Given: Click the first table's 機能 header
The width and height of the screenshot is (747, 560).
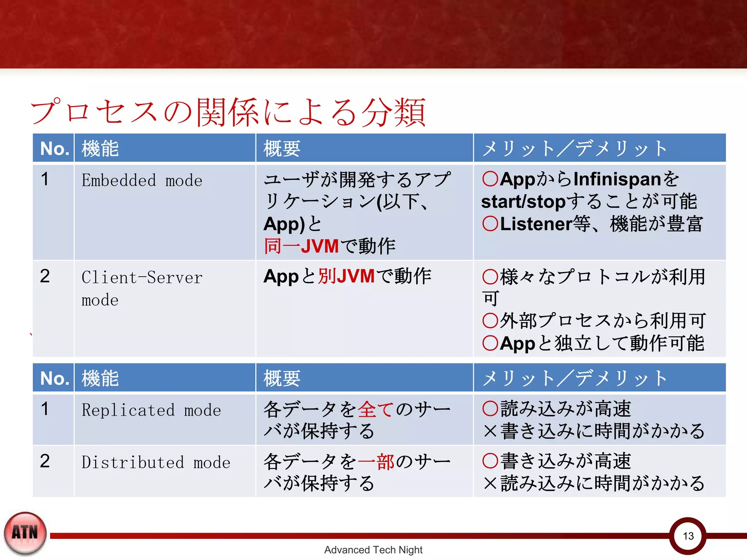Looking at the screenshot, I should pos(165,148).
